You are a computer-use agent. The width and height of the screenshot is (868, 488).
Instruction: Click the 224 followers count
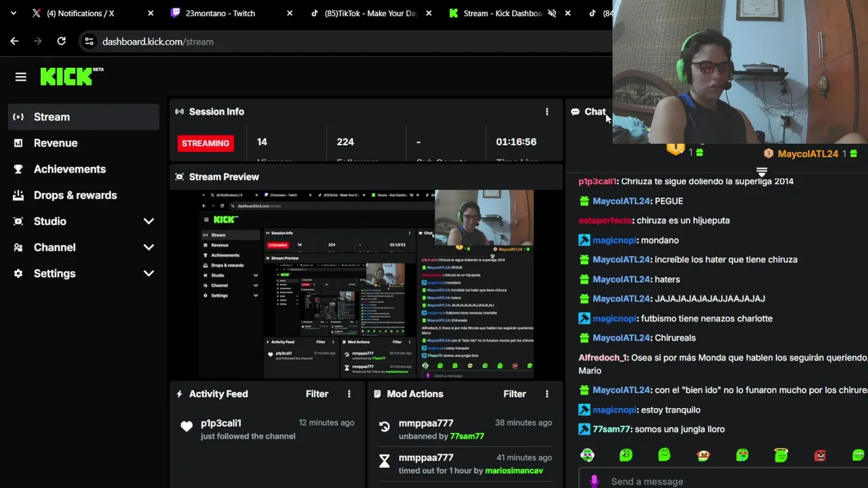point(345,142)
